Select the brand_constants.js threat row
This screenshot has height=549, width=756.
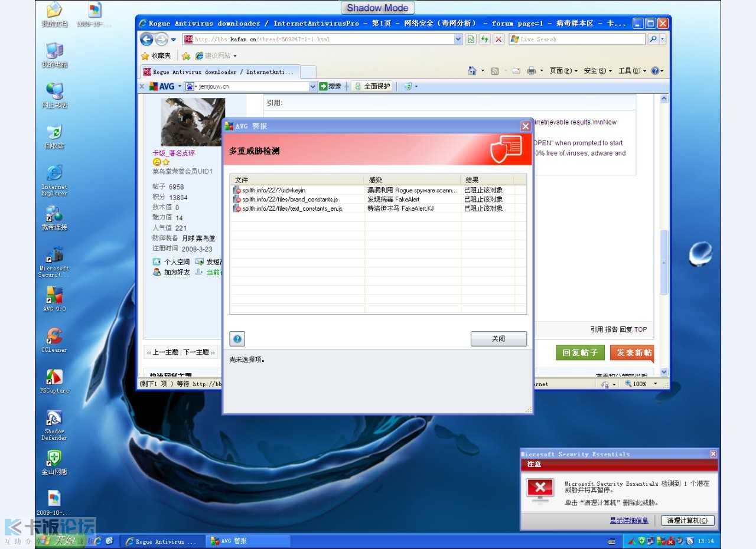pyautogui.click(x=378, y=200)
